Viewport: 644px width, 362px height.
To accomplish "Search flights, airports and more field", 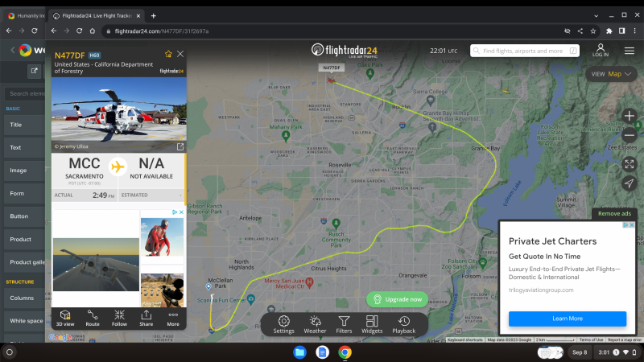I will (x=525, y=51).
